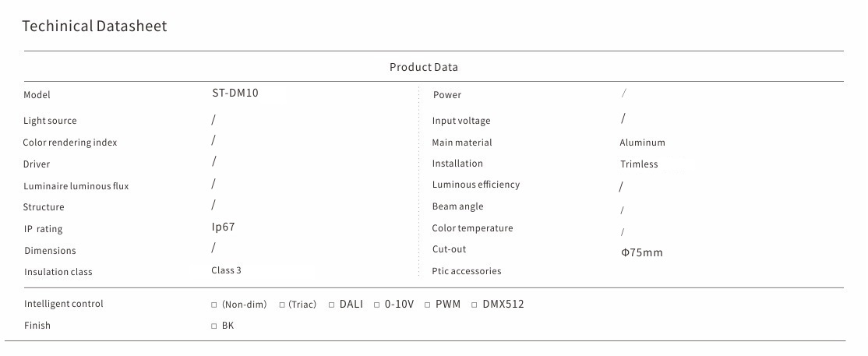Check the DMX512 option box

pos(475,305)
